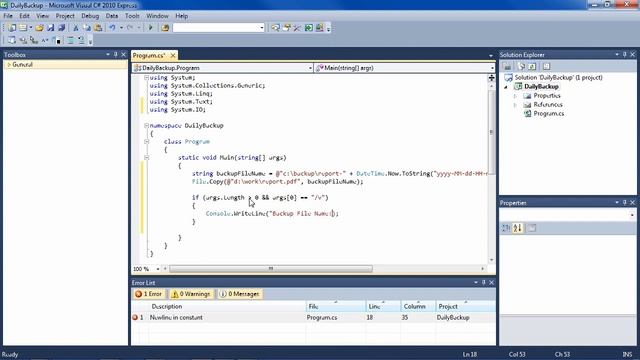
Task: Start debugging with the green play icon
Action: tap(151, 28)
